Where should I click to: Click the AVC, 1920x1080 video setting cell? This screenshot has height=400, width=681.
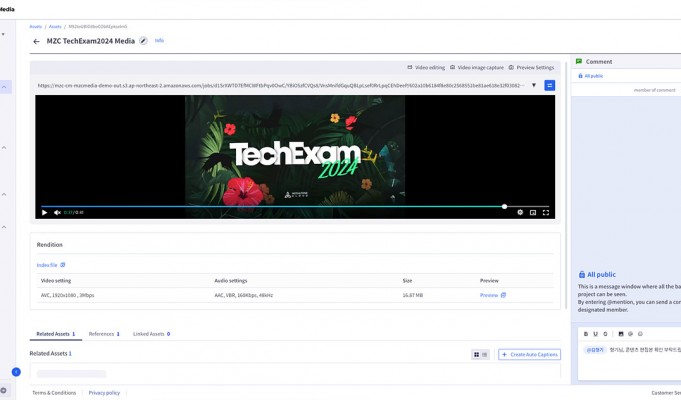point(67,295)
